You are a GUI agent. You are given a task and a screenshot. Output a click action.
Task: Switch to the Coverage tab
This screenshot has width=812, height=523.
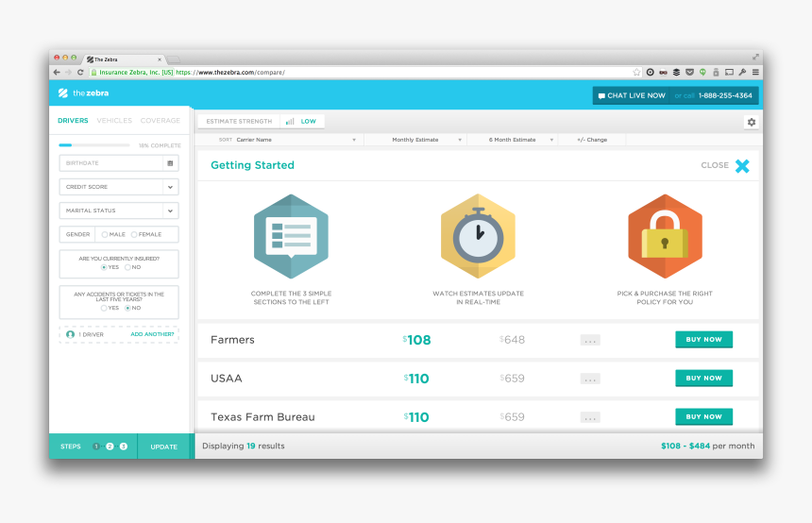(x=161, y=121)
